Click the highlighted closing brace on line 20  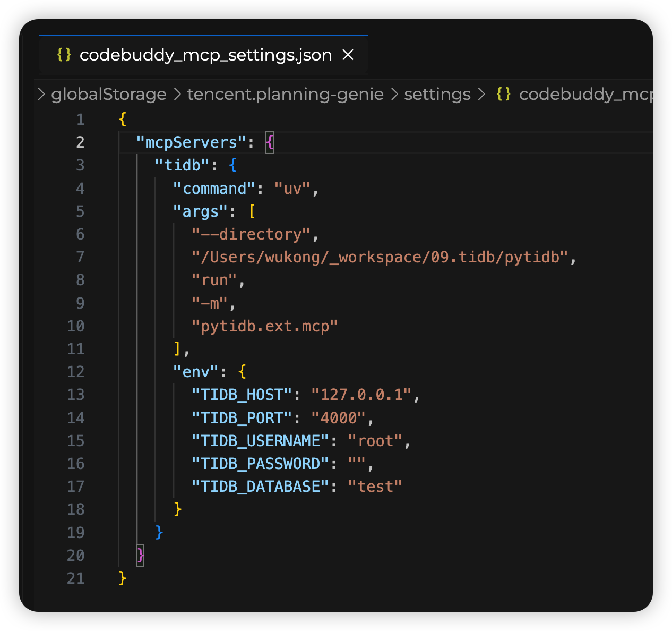click(x=140, y=556)
